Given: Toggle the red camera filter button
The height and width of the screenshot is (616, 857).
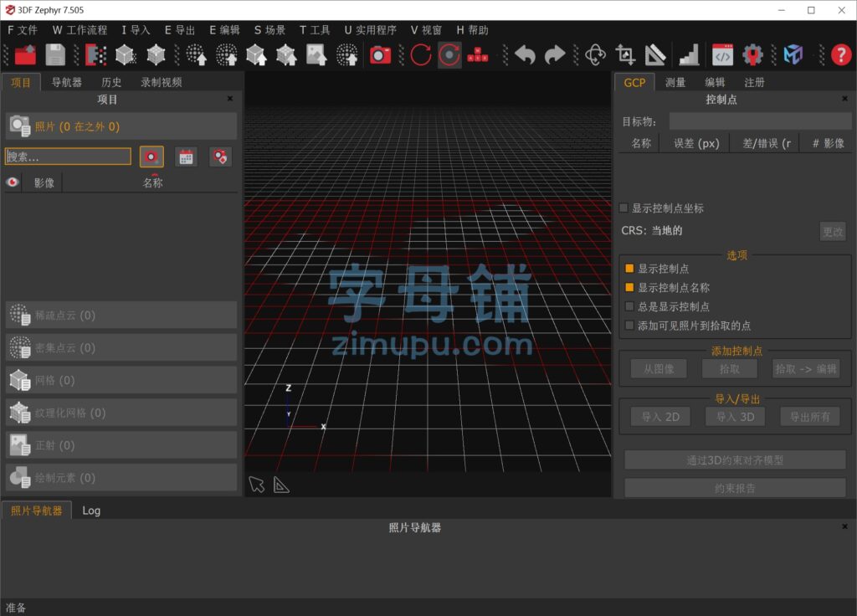Looking at the screenshot, I should pos(151,157).
